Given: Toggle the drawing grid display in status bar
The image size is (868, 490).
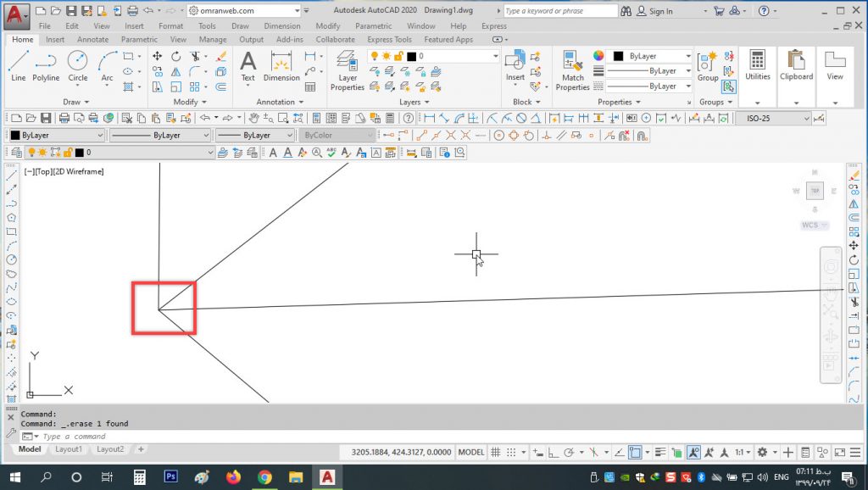Looking at the screenshot, I should pos(496,453).
